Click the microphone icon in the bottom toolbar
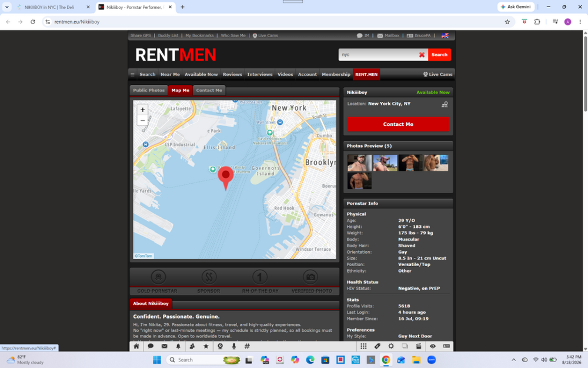Image resolution: width=588 pixels, height=368 pixels. click(x=233, y=346)
